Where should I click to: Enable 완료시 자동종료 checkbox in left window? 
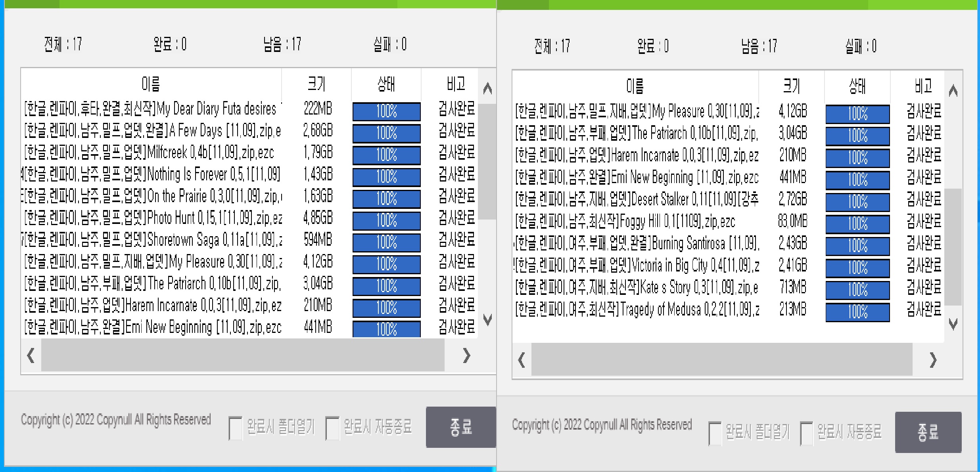(x=332, y=428)
